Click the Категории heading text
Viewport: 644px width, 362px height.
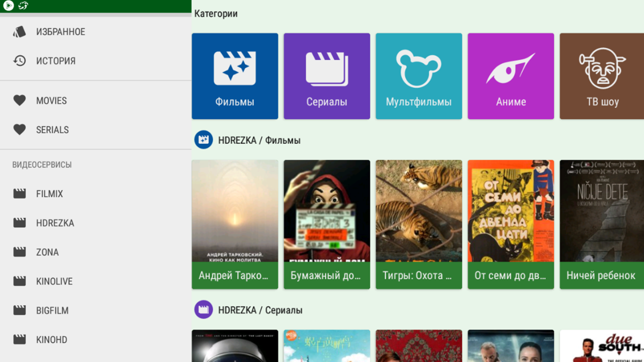216,13
